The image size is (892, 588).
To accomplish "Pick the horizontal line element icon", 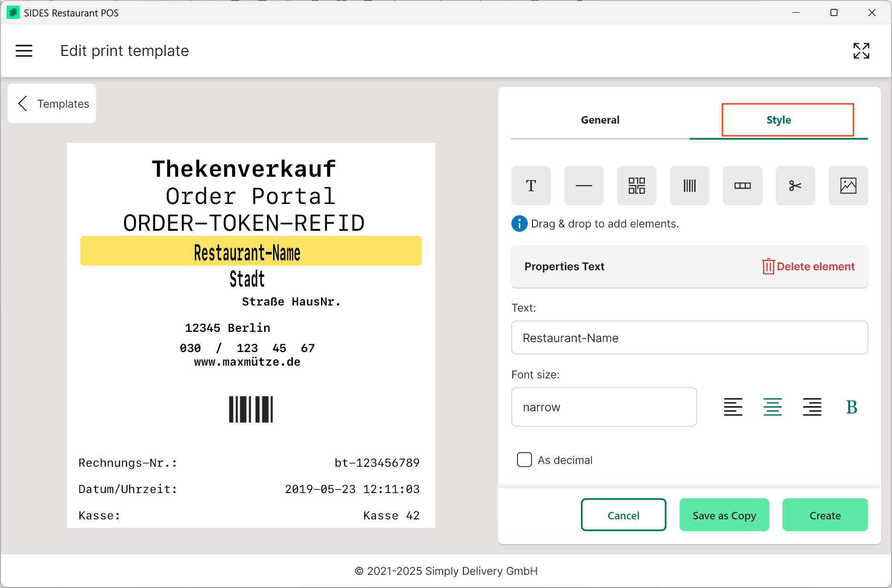I will coord(584,186).
